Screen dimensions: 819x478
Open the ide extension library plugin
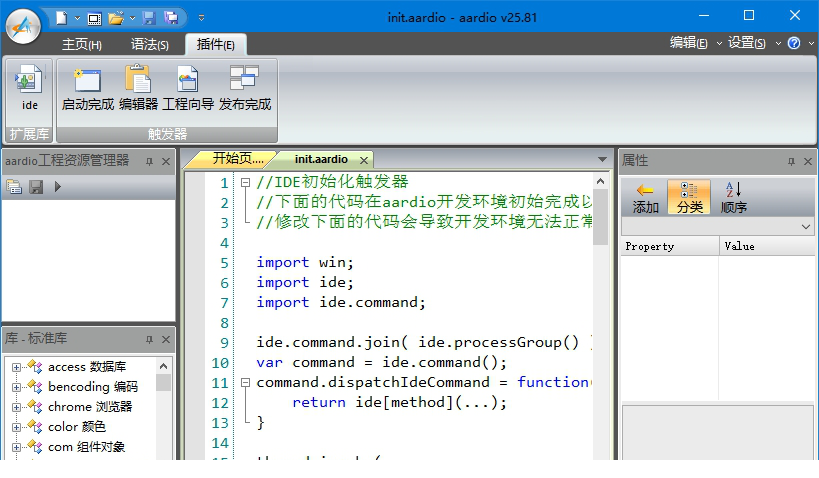pos(29,88)
